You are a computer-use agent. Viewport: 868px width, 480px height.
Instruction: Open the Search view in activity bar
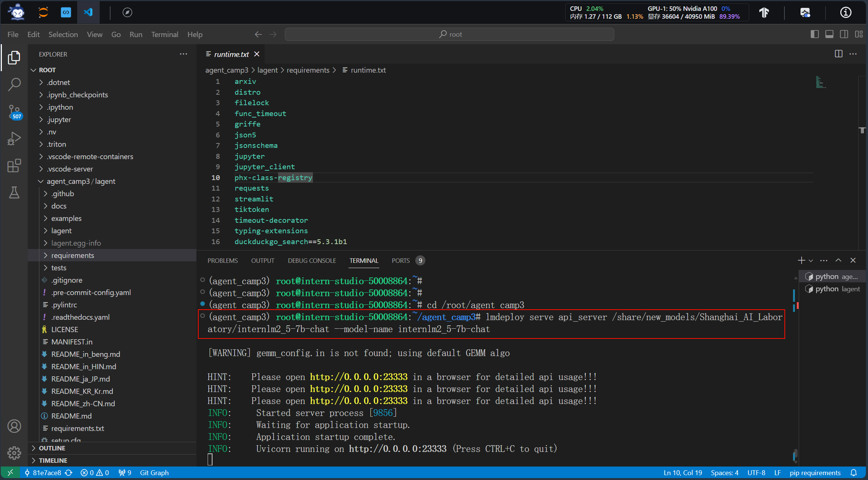click(x=14, y=84)
